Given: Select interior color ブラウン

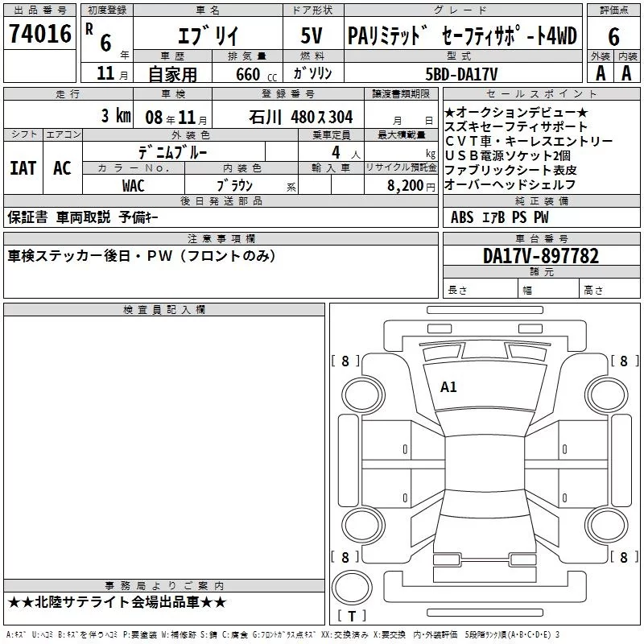Looking at the screenshot, I should coord(234,185).
